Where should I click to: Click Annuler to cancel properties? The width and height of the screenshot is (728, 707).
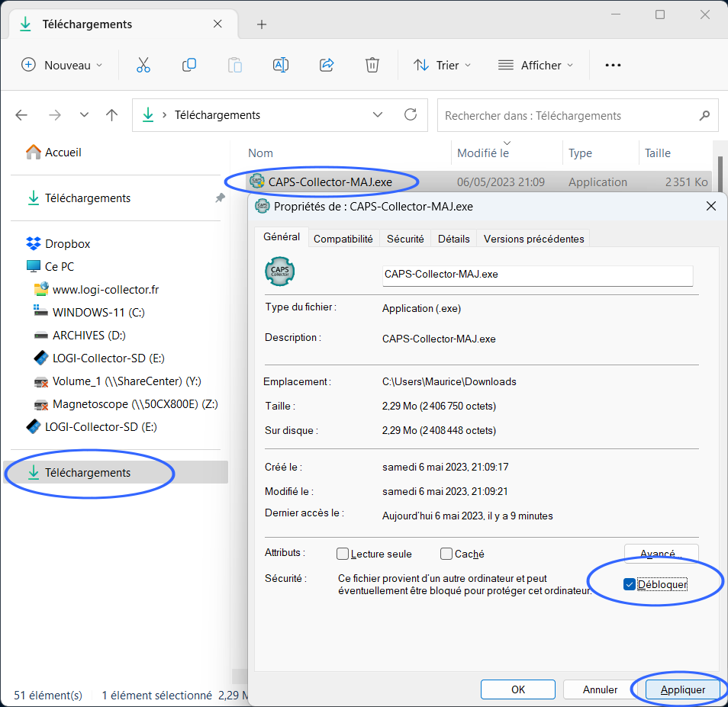(x=601, y=689)
